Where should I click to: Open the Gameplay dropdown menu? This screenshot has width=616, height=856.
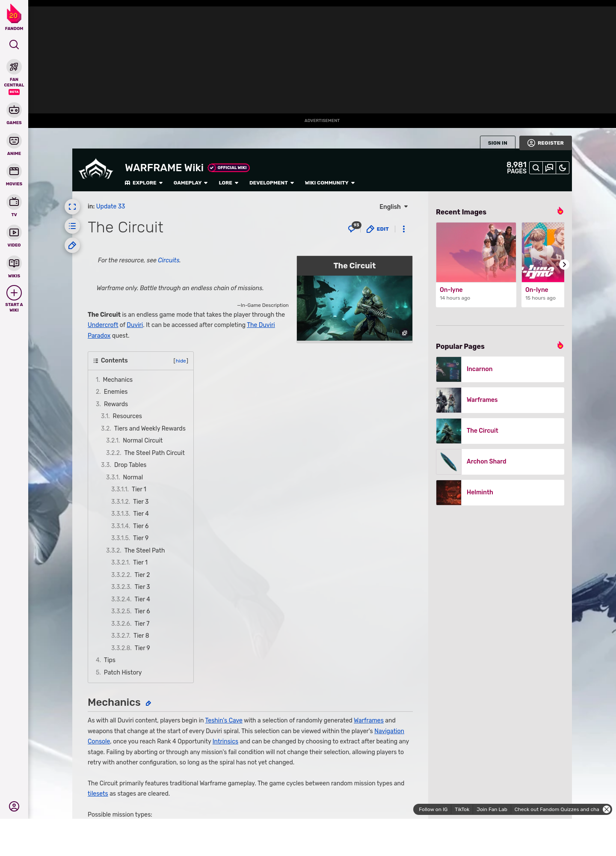(x=190, y=183)
